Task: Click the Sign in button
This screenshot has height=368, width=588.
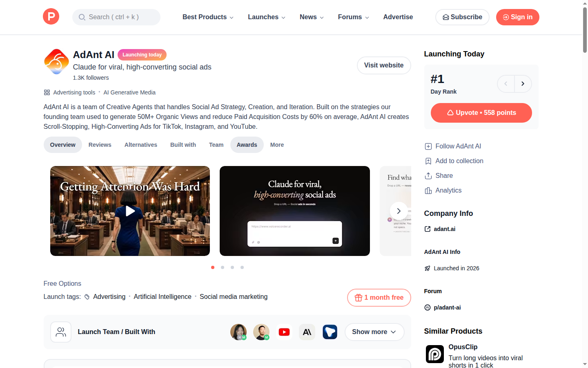Action: point(518,17)
